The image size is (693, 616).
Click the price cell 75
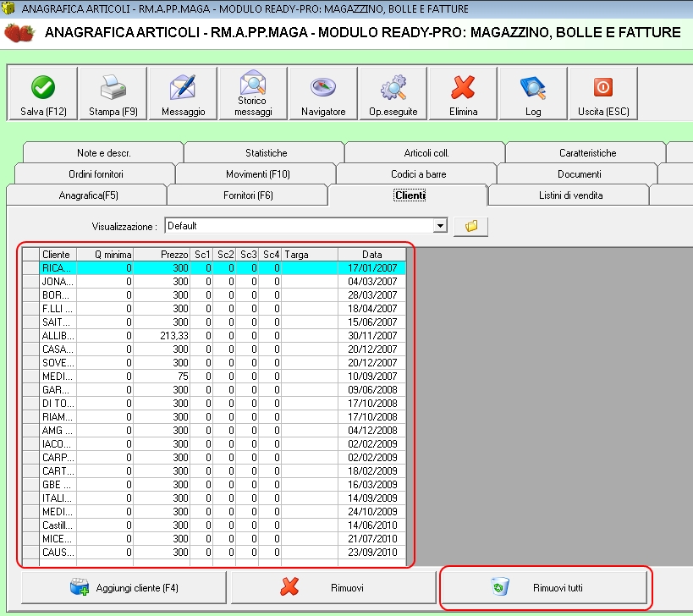click(162, 376)
